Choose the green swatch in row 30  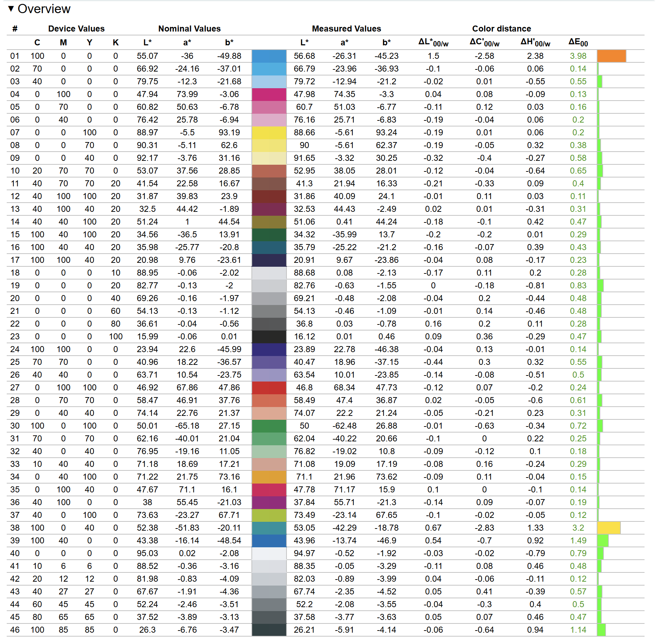tap(269, 426)
